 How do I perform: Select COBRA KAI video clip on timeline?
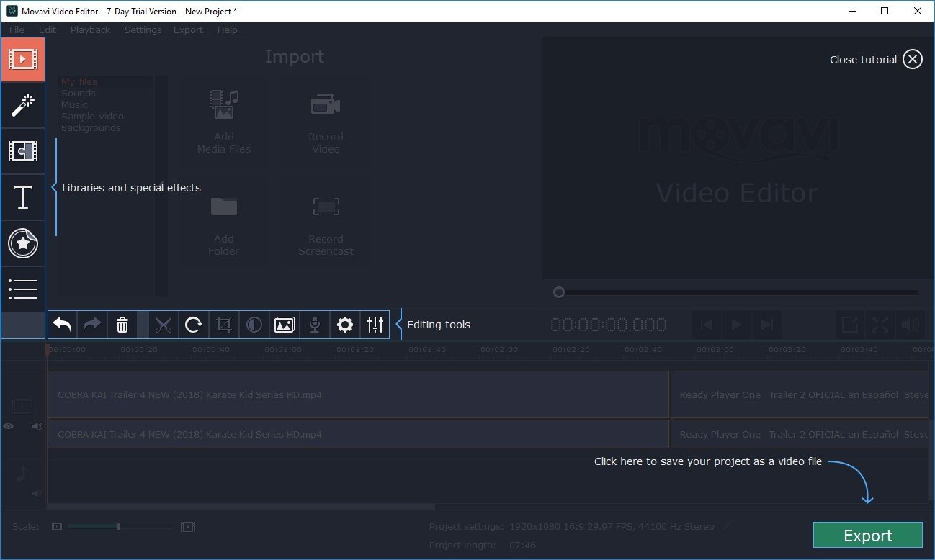[358, 394]
